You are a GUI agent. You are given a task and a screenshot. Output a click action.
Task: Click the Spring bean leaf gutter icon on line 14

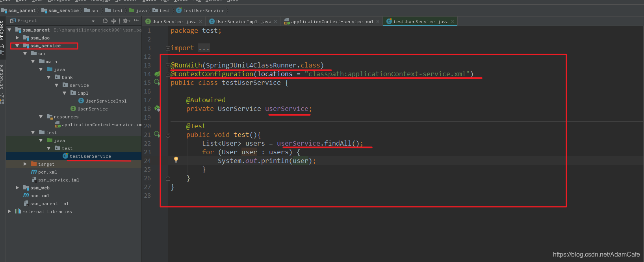pos(157,74)
